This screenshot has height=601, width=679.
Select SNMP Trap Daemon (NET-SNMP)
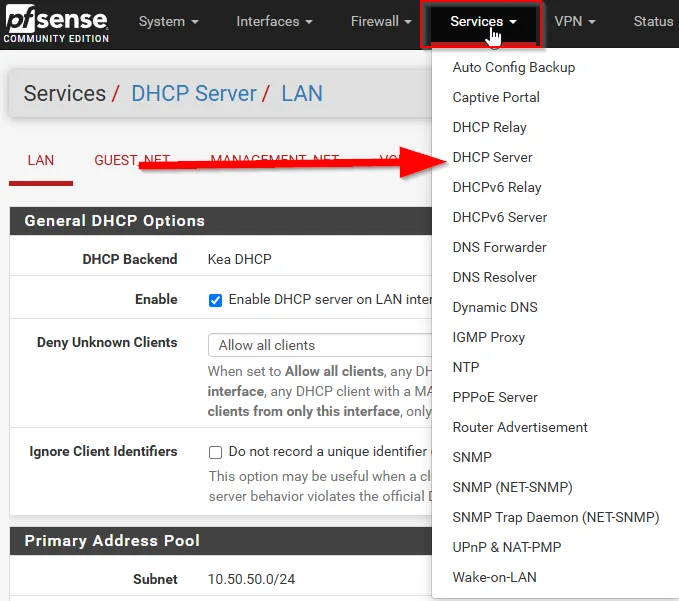pos(556,517)
